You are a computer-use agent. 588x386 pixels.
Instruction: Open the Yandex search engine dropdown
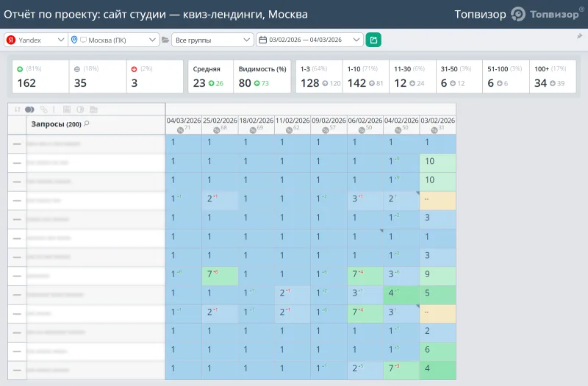(x=36, y=40)
